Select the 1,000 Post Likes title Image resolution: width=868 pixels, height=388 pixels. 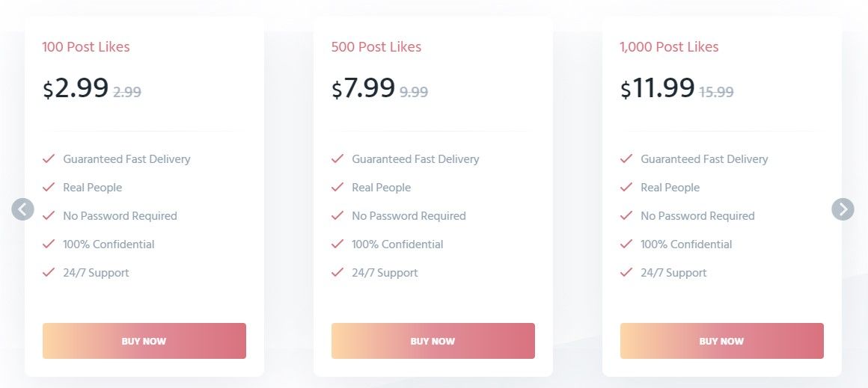[669, 47]
